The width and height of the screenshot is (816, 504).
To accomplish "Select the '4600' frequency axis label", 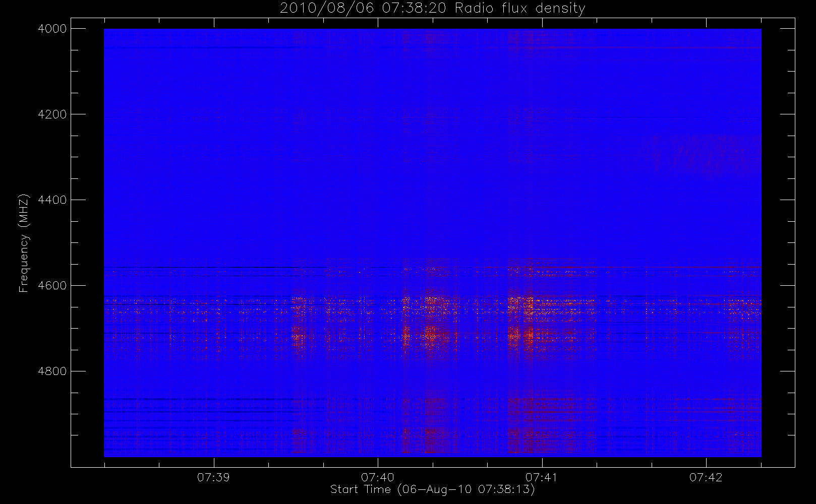I will [x=52, y=286].
